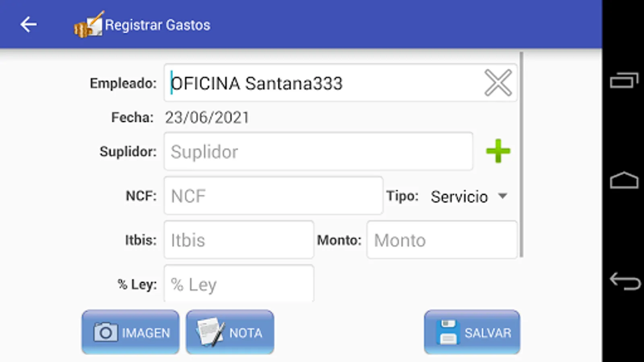Click the NCF input field
This screenshot has width=644, height=362.
(273, 196)
